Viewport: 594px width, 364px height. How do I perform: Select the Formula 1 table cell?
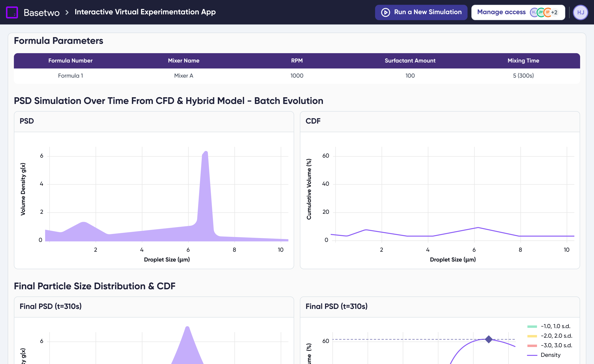70,76
